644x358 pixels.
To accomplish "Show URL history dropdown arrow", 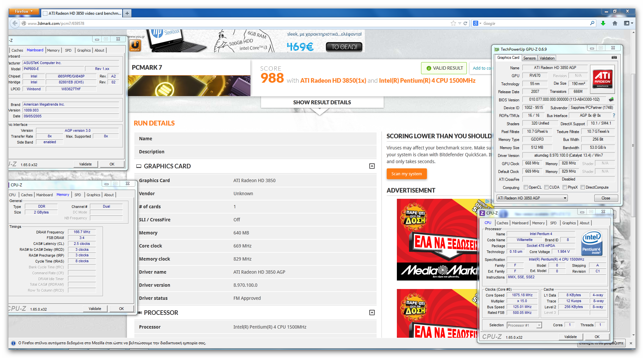I will click(x=460, y=23).
